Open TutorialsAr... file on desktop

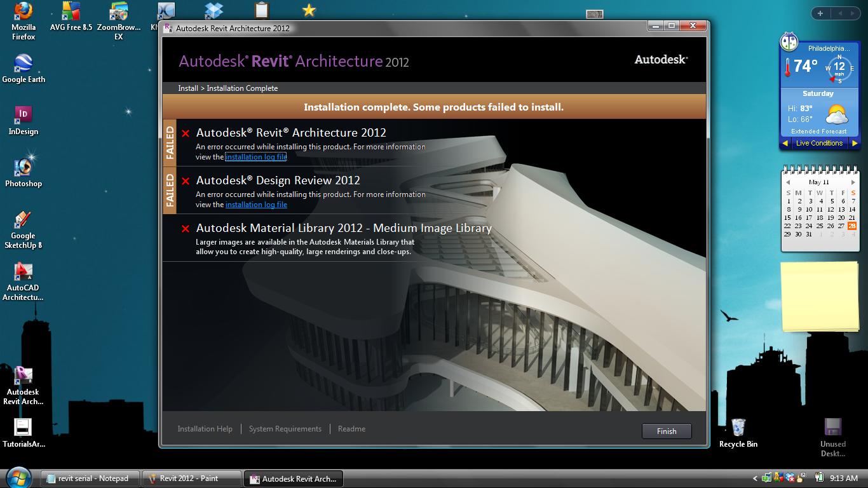click(24, 433)
